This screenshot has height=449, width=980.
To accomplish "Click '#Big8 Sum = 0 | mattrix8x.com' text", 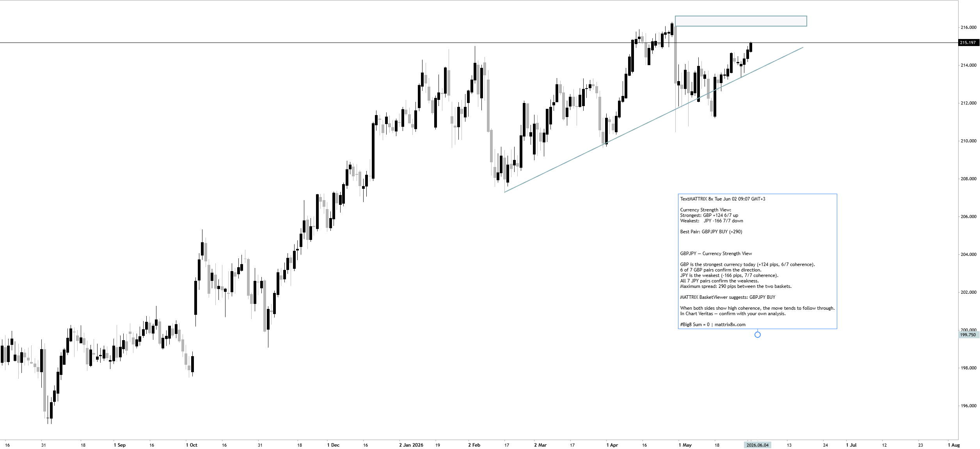I will (712, 325).
